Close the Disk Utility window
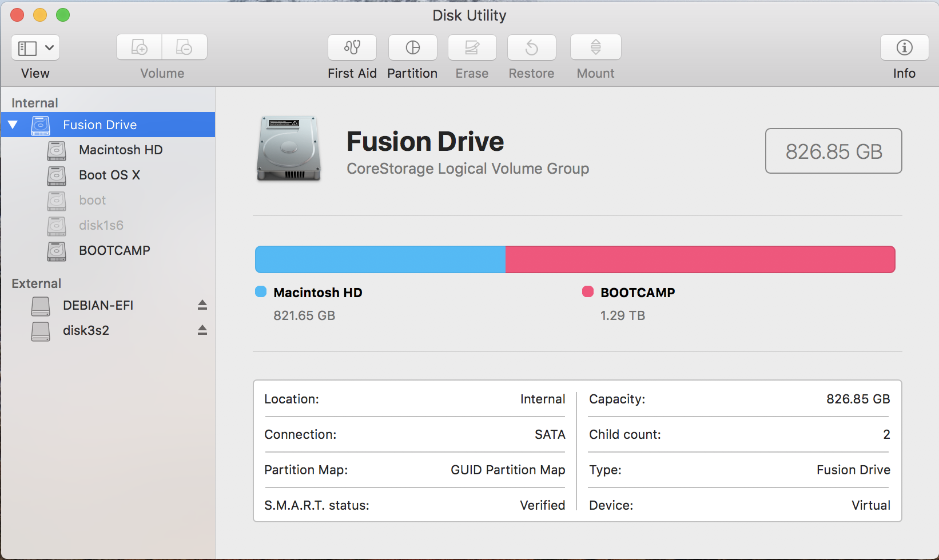The image size is (939, 560). coord(17,15)
